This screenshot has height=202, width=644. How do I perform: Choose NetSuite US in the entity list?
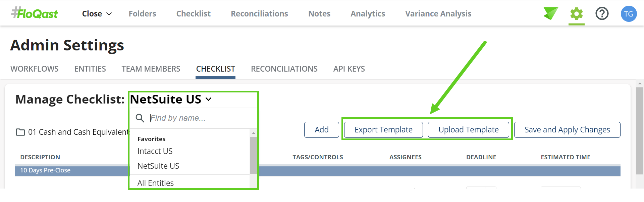(158, 166)
